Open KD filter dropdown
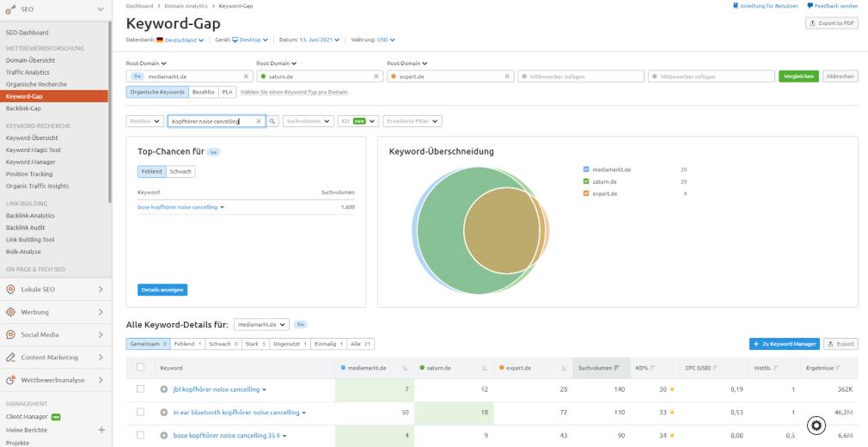The image size is (868, 447). pyautogui.click(x=358, y=120)
